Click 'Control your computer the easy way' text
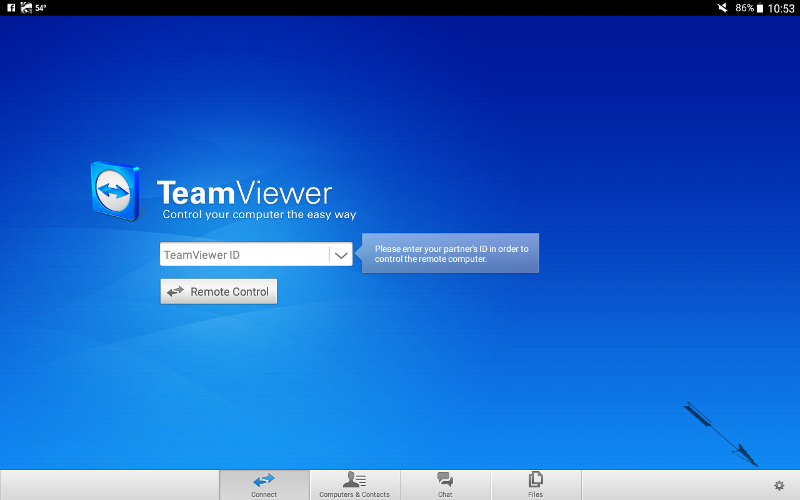Viewport: 800px width, 500px height. click(259, 214)
